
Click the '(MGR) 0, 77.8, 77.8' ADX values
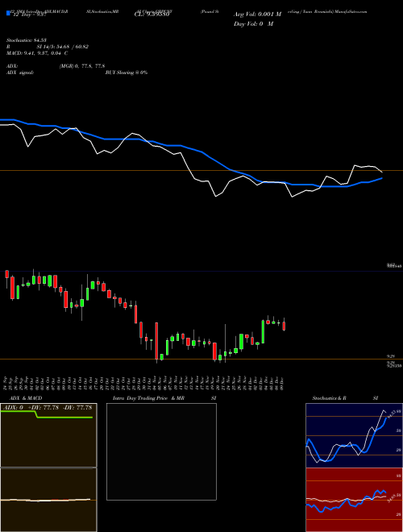82,66
